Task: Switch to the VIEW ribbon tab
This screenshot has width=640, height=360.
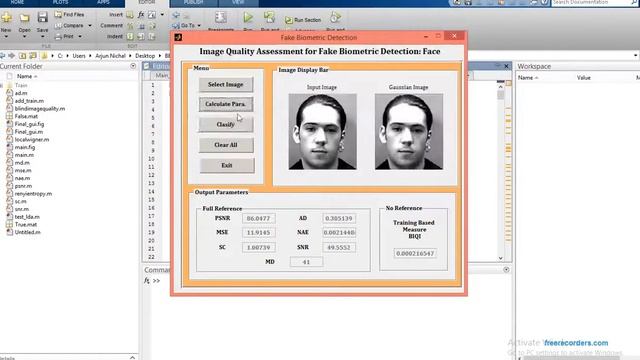Action: point(238,2)
